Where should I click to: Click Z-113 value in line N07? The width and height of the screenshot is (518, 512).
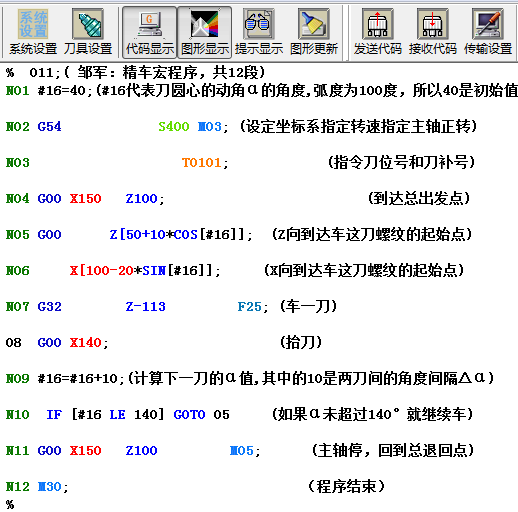(x=145, y=307)
